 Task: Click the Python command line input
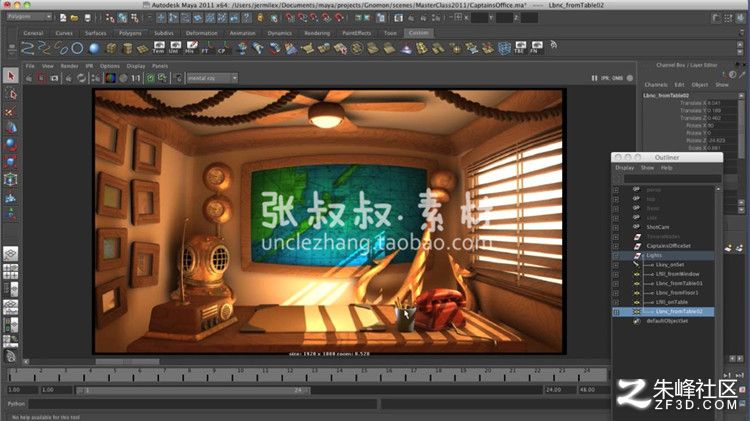coord(203,404)
